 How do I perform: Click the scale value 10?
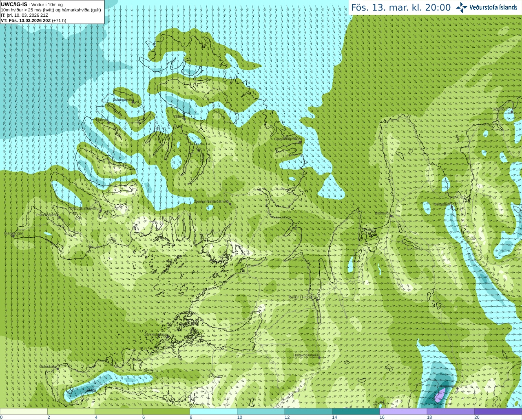[x=239, y=417]
